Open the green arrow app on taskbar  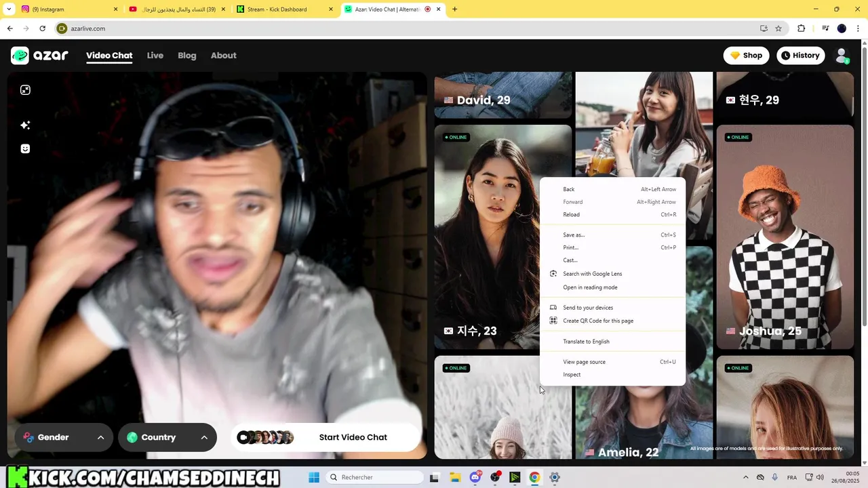pos(515,477)
